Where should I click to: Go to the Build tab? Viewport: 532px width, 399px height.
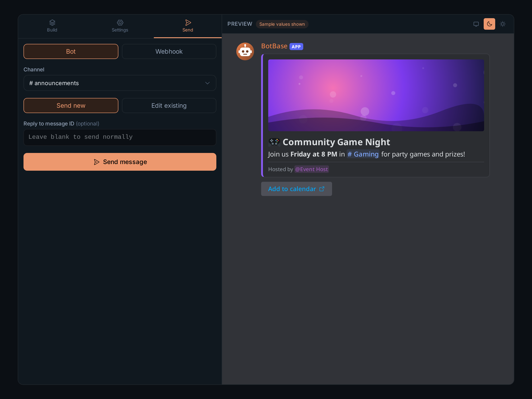52,26
